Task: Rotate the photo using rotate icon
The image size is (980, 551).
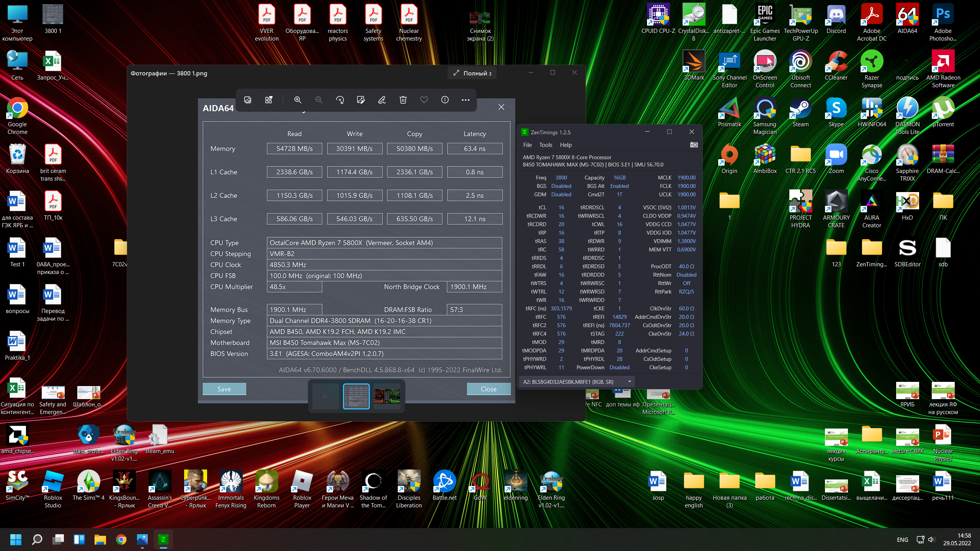Action: coord(340,100)
